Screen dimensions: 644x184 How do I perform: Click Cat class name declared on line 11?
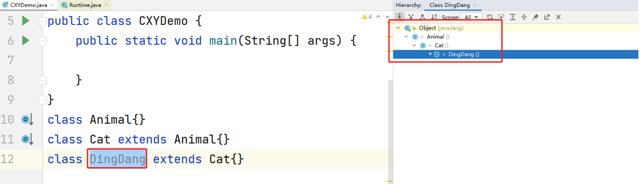tap(100, 140)
